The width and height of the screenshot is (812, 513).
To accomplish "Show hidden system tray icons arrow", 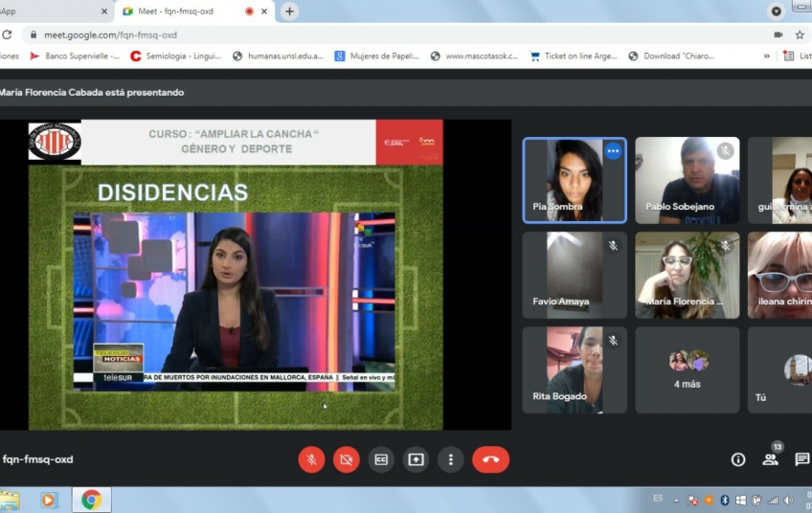I will (676, 500).
